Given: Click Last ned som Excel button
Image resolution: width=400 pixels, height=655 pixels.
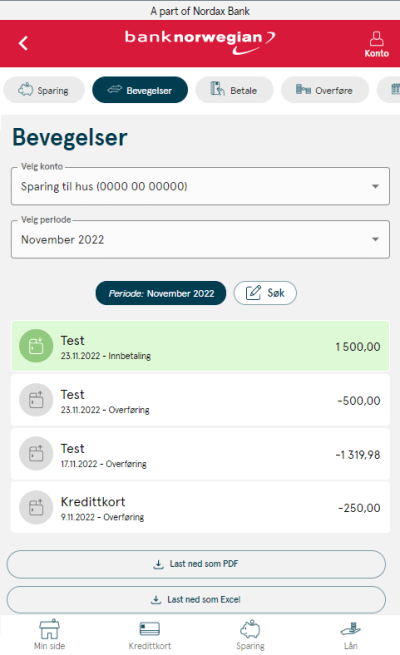Looking at the screenshot, I should coord(196,600).
